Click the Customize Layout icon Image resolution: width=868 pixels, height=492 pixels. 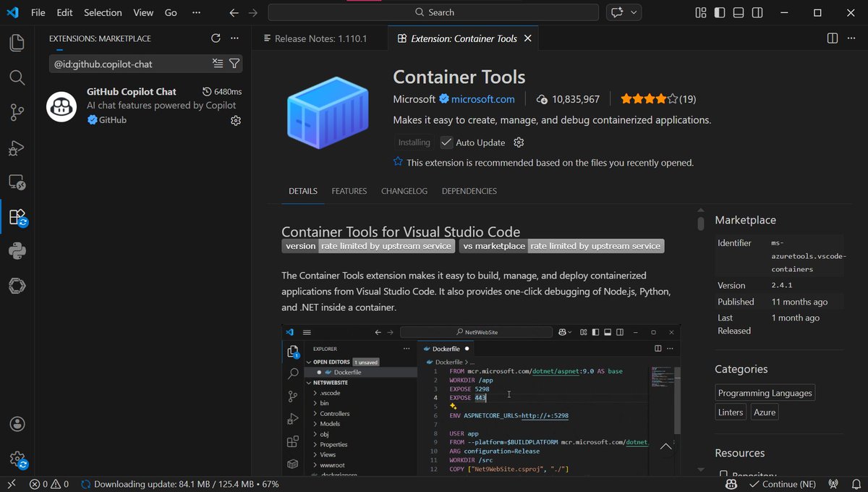(x=701, y=12)
